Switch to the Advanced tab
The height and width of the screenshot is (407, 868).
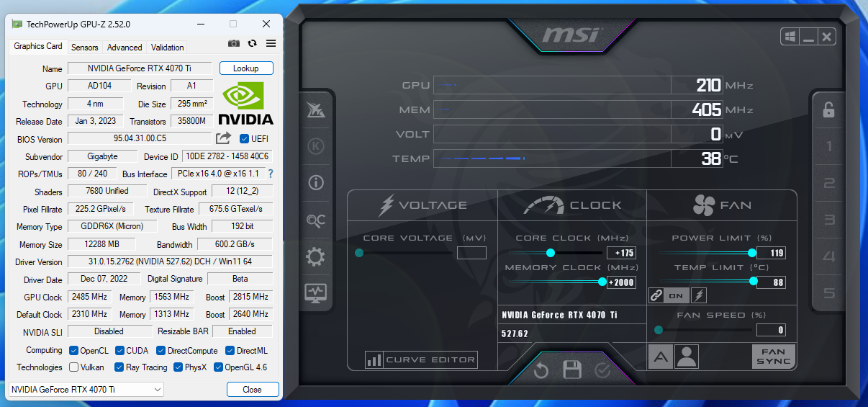pos(125,48)
